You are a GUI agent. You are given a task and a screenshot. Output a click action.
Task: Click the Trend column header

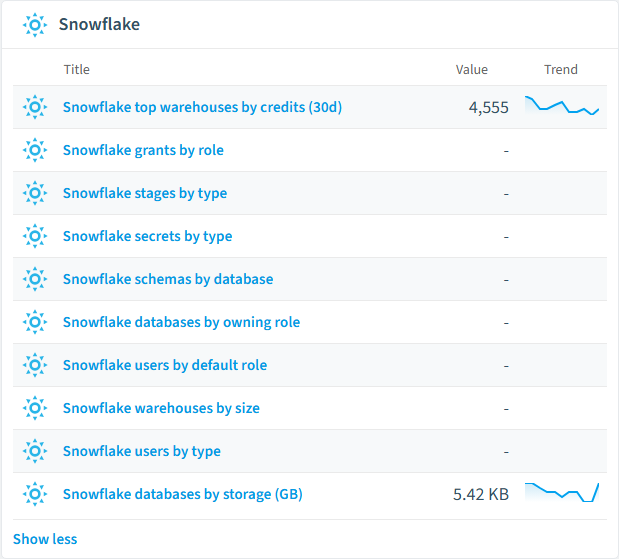(561, 69)
